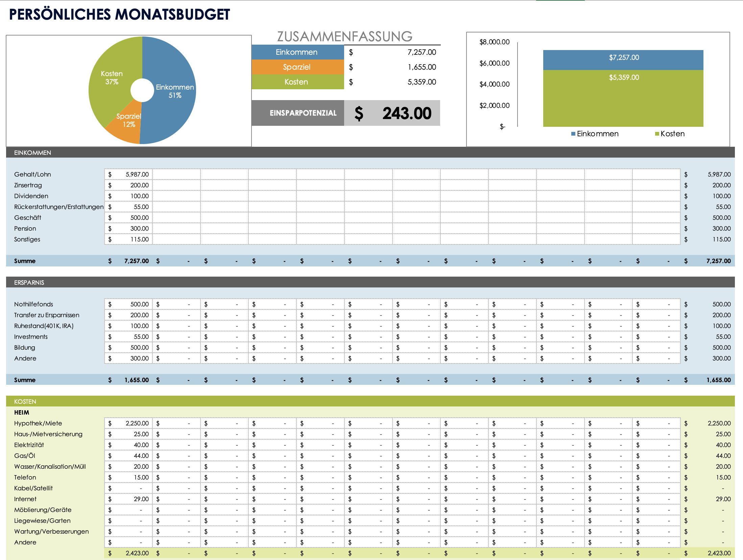
Task: Click the PERSÖNLICHES MONATSBUDGET title
Action: click(x=119, y=15)
